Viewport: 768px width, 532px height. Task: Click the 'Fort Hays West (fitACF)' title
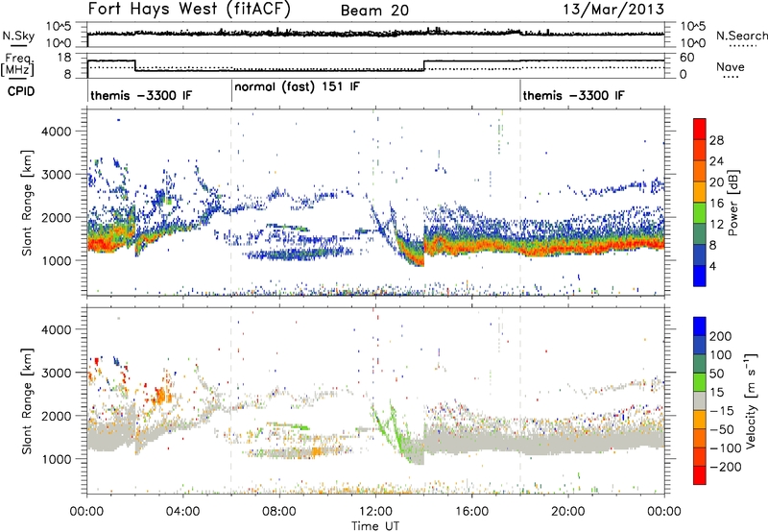(x=189, y=9)
